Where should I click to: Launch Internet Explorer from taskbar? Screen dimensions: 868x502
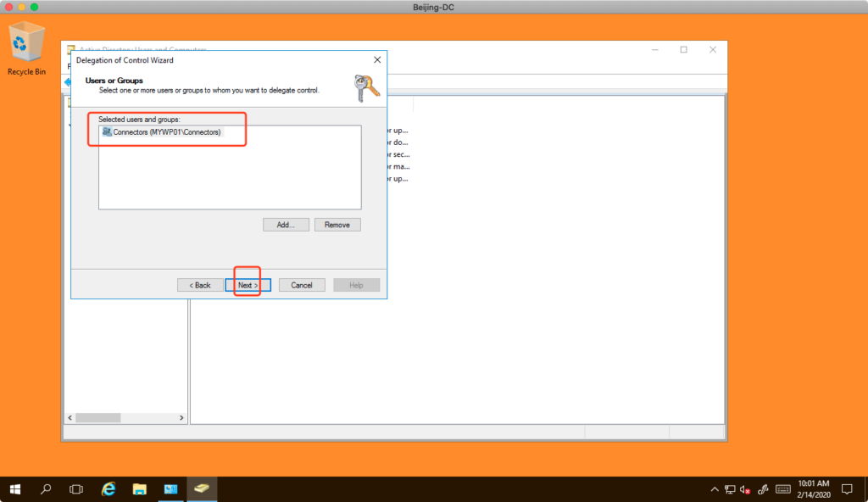[x=108, y=489]
